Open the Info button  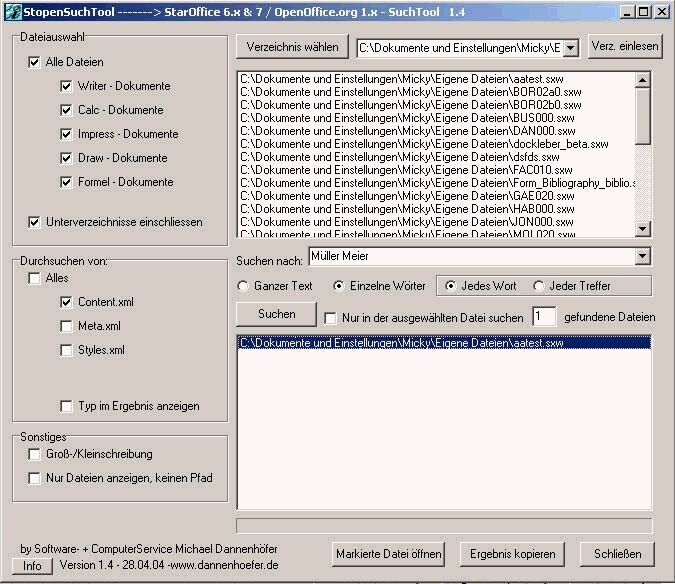(x=32, y=566)
